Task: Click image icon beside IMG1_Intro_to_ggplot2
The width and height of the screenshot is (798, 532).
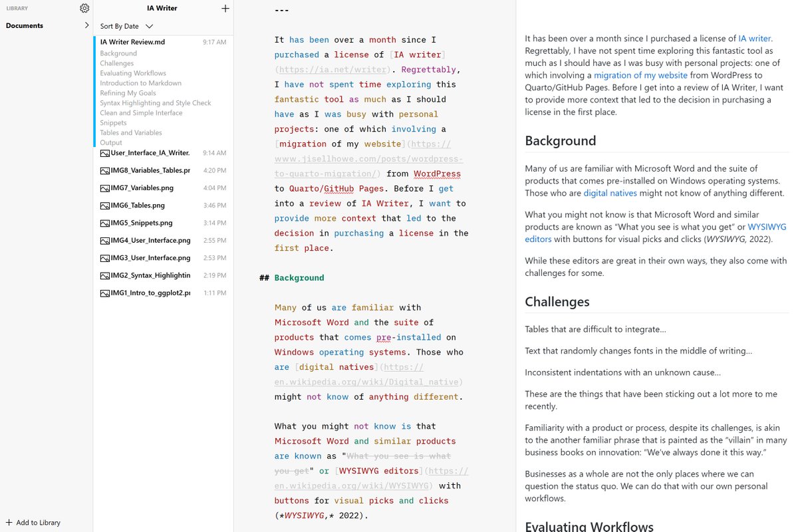Action: [104, 293]
